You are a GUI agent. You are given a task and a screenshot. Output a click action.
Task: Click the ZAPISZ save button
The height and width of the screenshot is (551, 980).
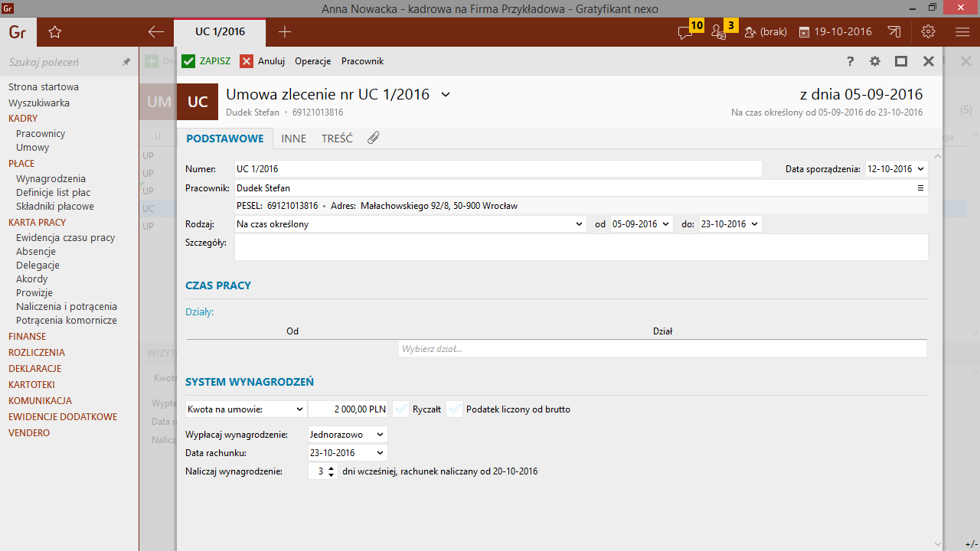(x=206, y=61)
